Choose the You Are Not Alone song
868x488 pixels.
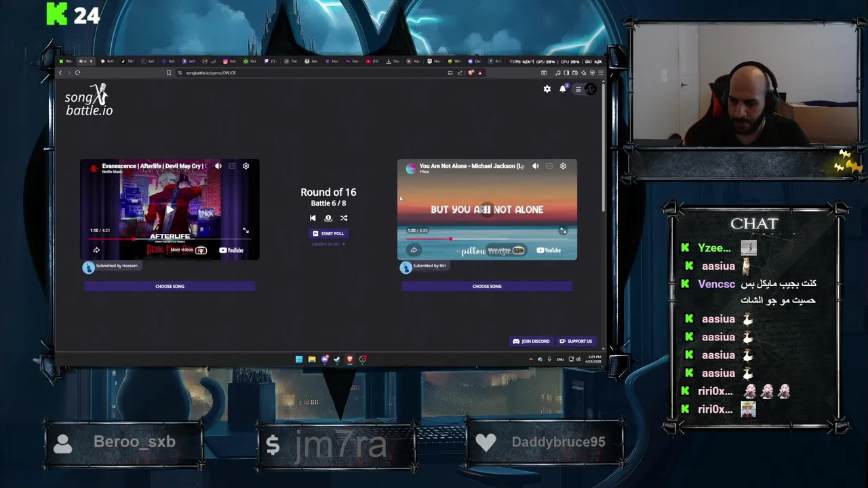487,286
